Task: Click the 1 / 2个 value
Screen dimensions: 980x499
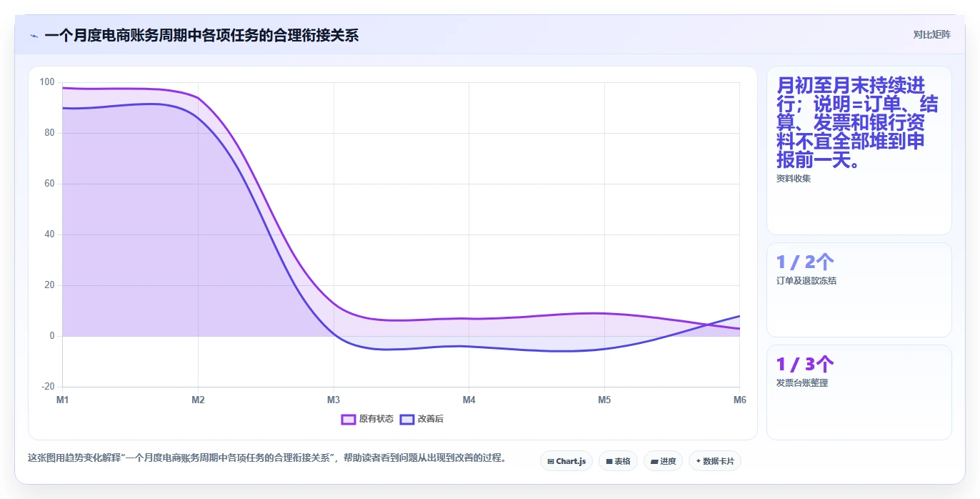Action: point(805,262)
